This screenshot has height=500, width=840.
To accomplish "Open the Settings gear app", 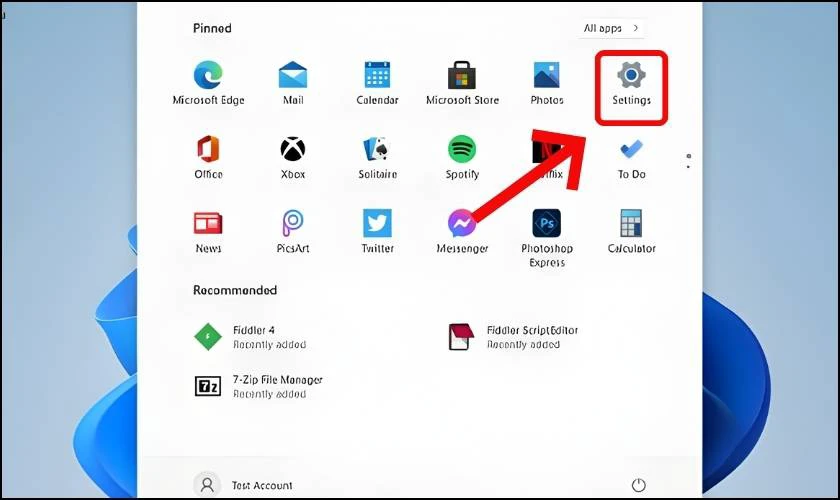I will 631,83.
